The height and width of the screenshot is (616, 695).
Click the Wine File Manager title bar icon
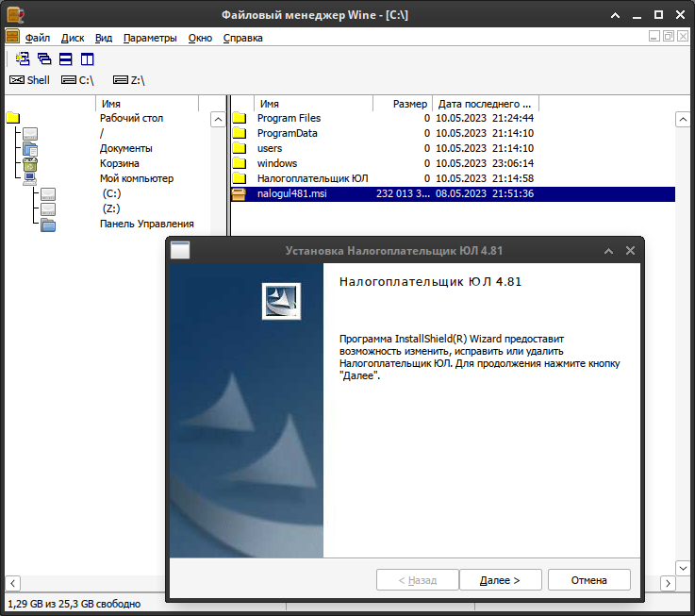click(x=15, y=15)
